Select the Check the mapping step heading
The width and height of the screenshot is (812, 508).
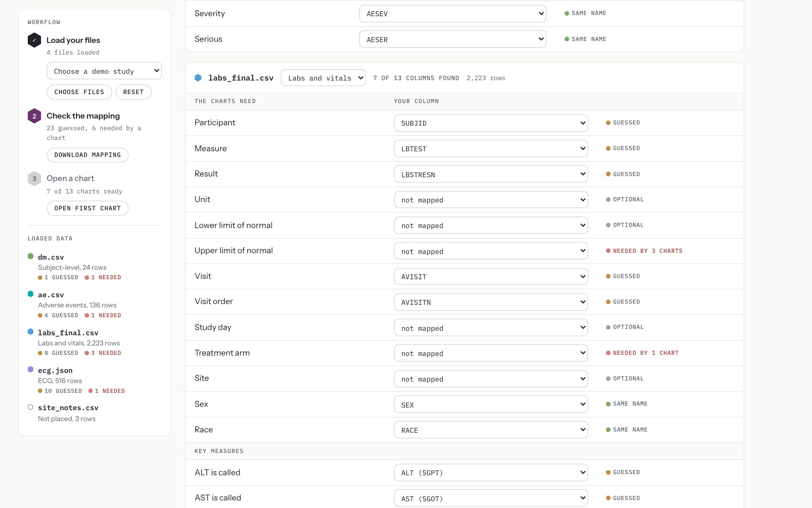pos(83,116)
